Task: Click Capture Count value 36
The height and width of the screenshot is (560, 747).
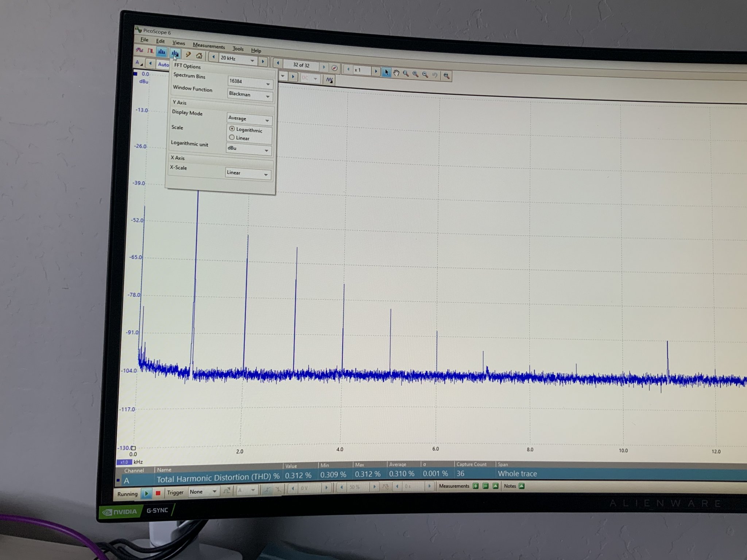Action: click(461, 474)
